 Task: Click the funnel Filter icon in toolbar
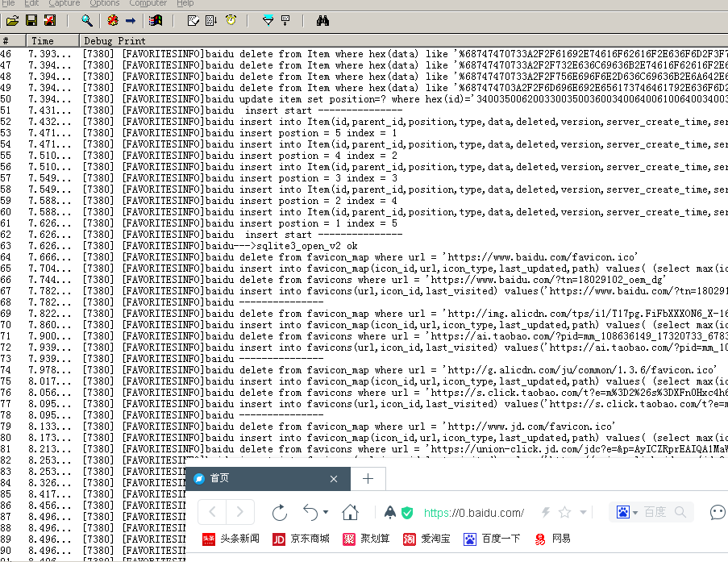(268, 20)
